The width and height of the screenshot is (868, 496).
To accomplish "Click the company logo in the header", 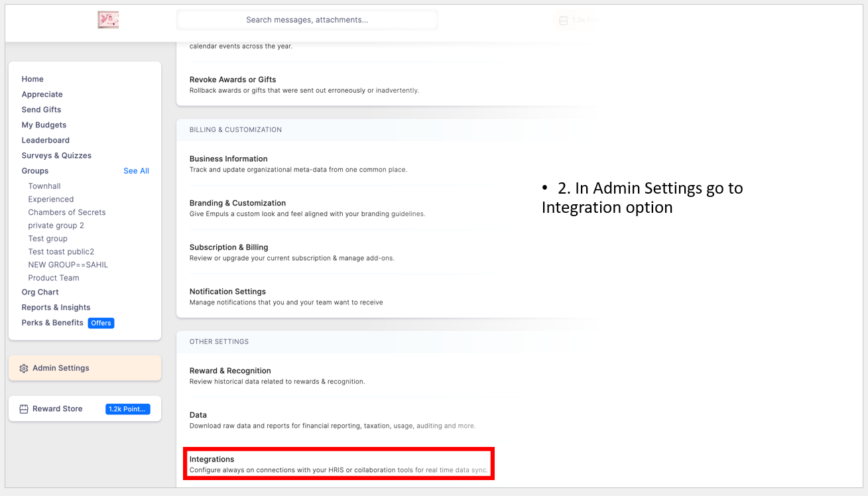I will (x=108, y=20).
